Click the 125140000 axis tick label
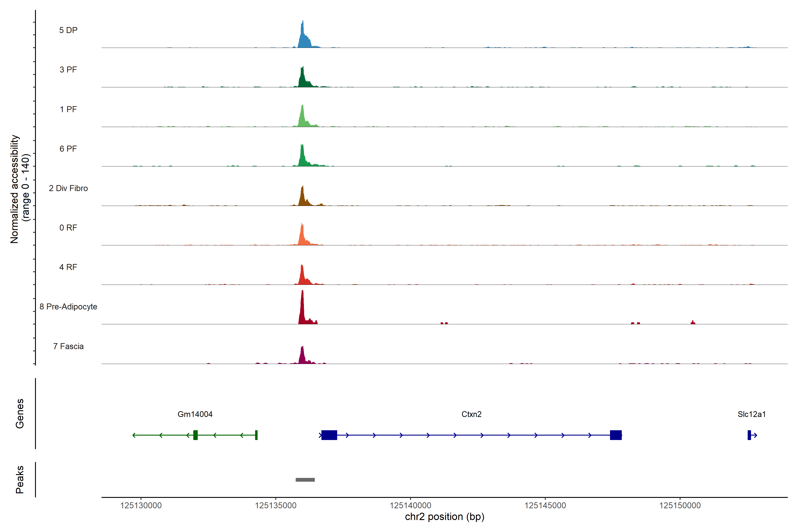 pyautogui.click(x=410, y=506)
